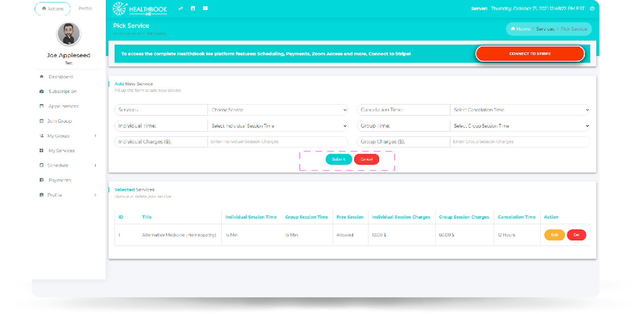Click the swap arrows icon in header

click(x=181, y=8)
